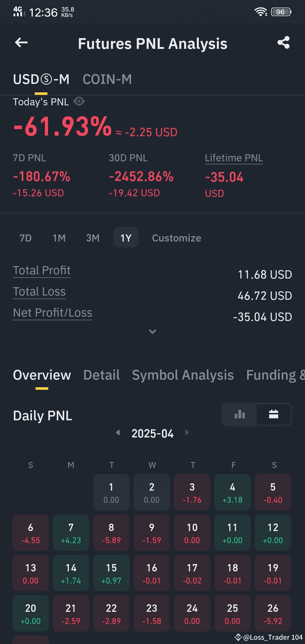
Task: Open the share icon
Action: pyautogui.click(x=284, y=43)
